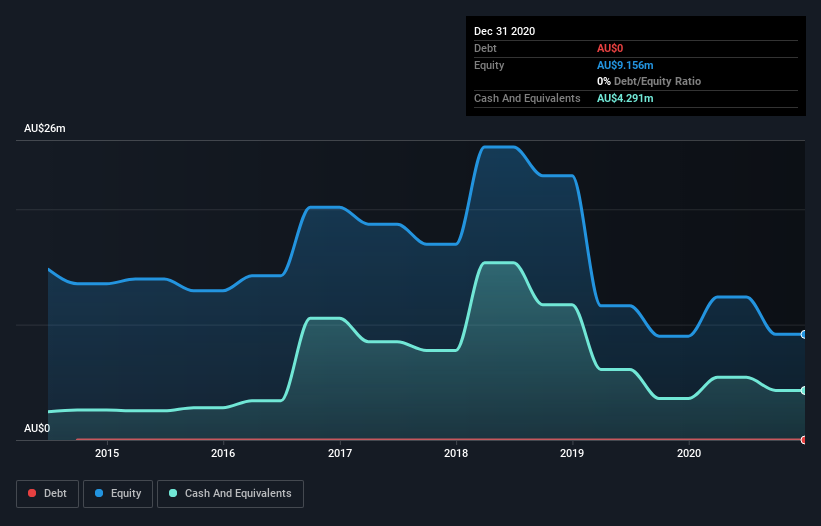Click the AU$9.156m equity value
Screen dimensions: 821x526
(x=625, y=65)
